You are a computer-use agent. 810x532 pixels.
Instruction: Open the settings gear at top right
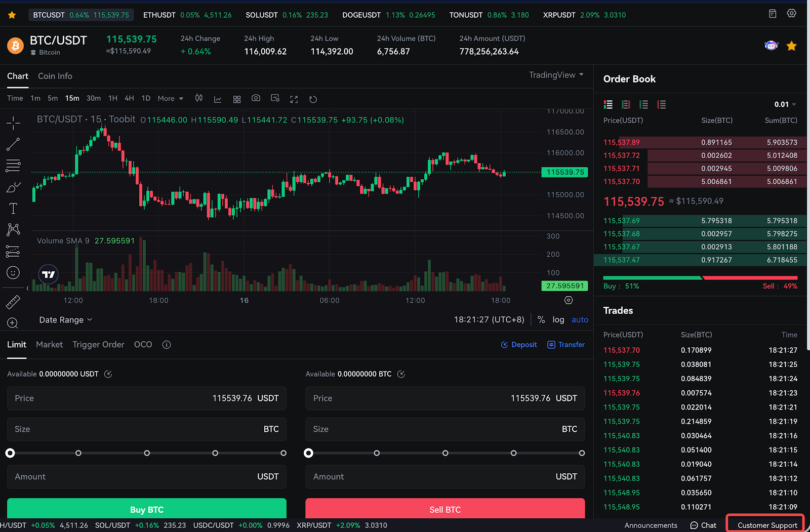click(792, 14)
